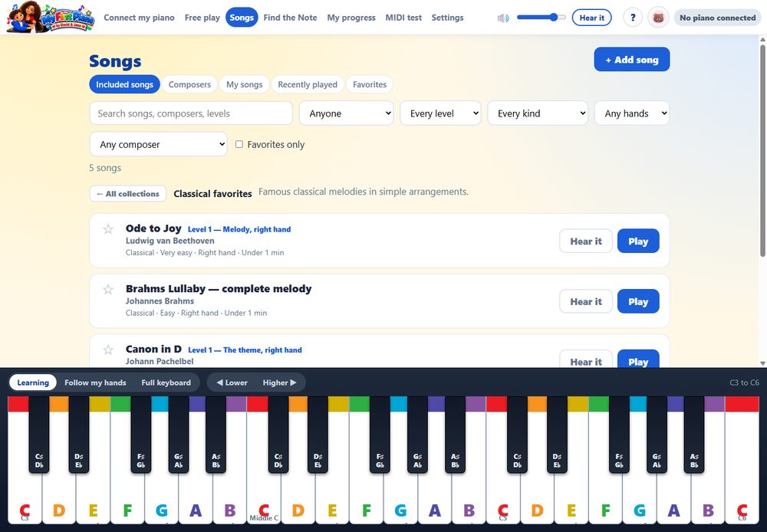This screenshot has width=767, height=532.
Task: Open the Any hands dropdown
Action: pyautogui.click(x=631, y=113)
